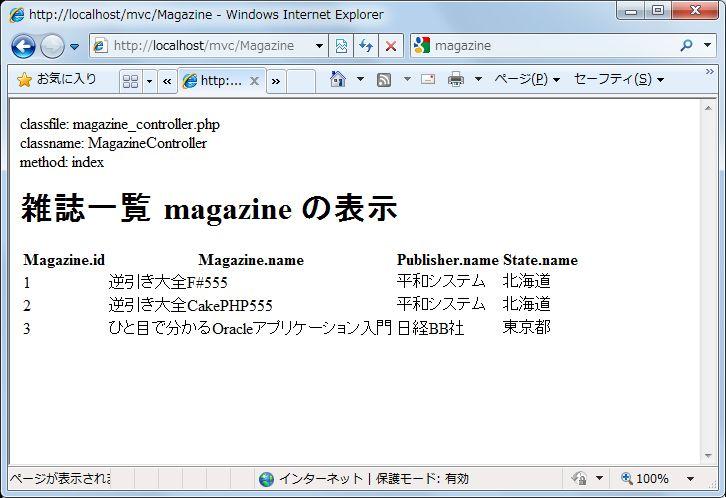
Task: Click the browser Back arrow button
Action: (23, 46)
